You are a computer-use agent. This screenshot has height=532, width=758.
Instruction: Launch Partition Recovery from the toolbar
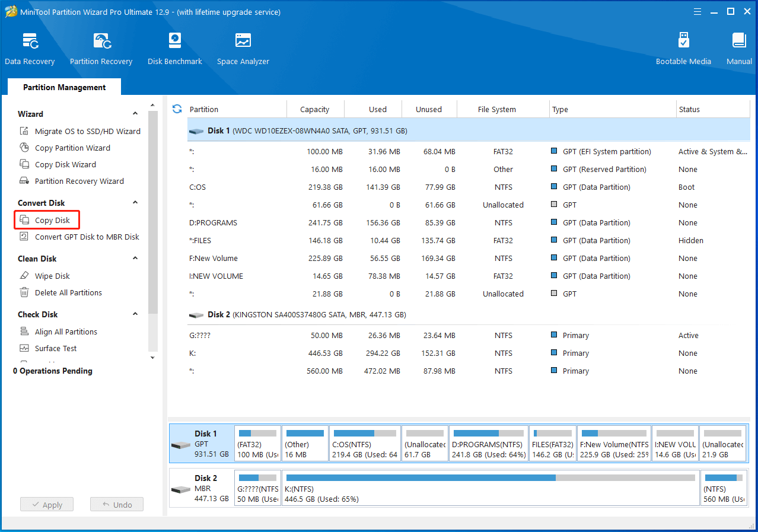(x=101, y=49)
